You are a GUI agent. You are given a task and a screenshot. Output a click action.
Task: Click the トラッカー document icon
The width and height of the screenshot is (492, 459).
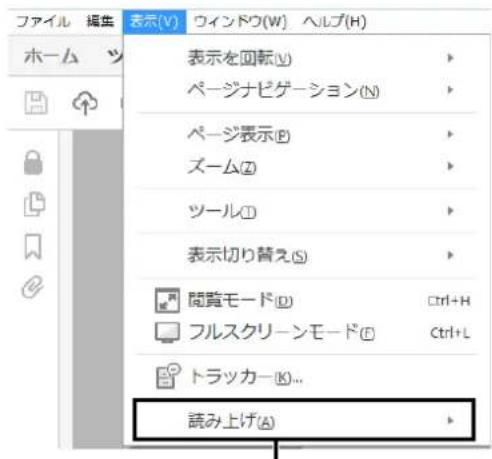[168, 376]
